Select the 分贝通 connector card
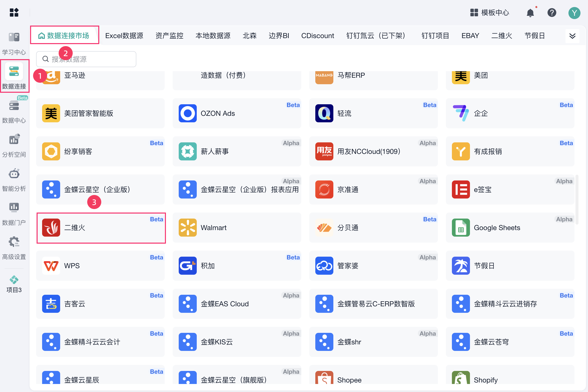 coord(373,228)
